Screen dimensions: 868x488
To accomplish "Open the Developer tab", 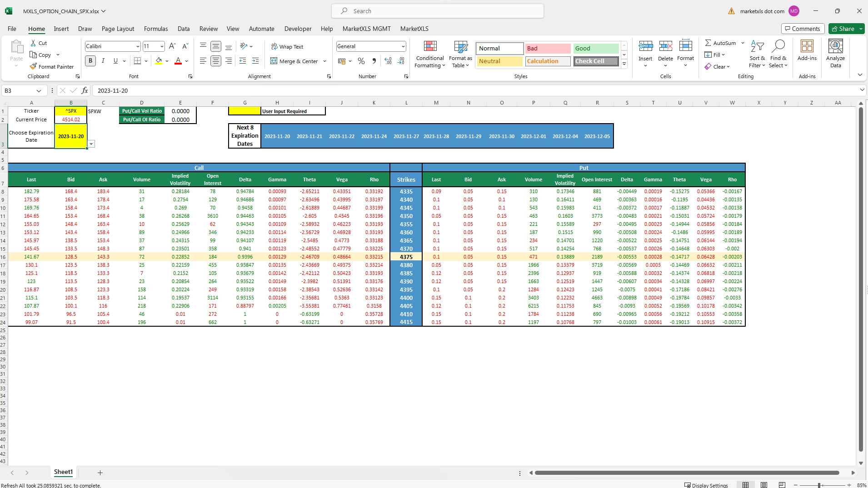I will [x=298, y=29].
